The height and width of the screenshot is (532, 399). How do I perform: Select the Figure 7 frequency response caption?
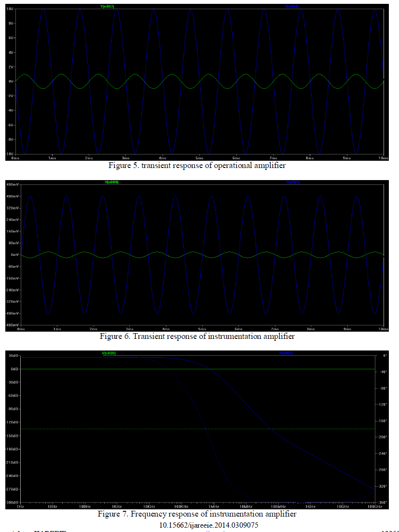click(x=197, y=514)
